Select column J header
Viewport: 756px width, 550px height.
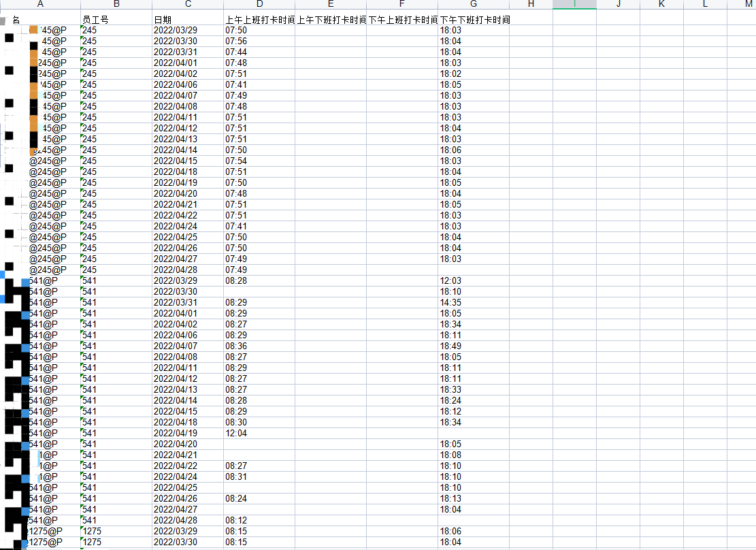coord(618,4)
